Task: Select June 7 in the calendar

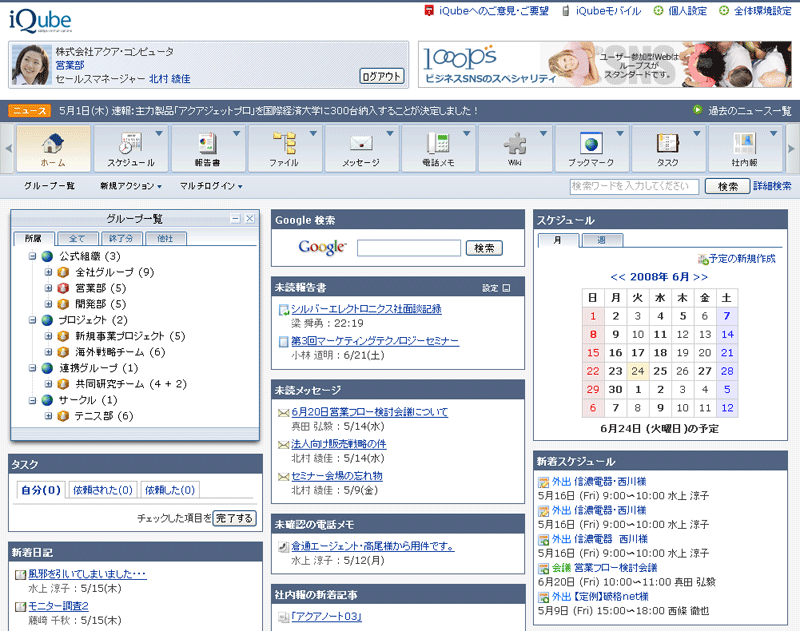Action: pos(727,316)
